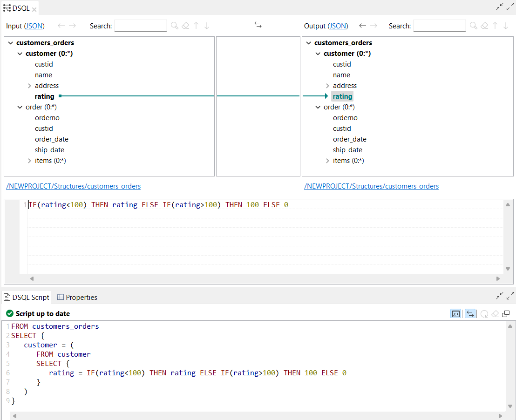Click the up-arrow previous-result icon for Output search
This screenshot has height=420, width=516.
(x=495, y=26)
